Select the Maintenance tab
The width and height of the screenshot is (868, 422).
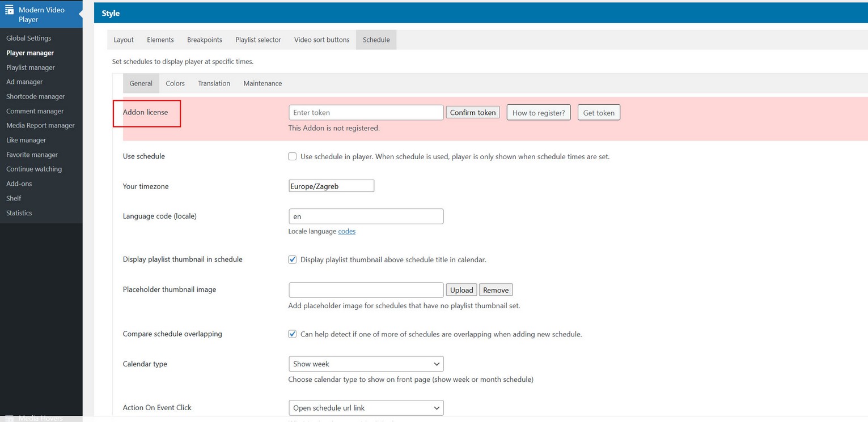262,83
